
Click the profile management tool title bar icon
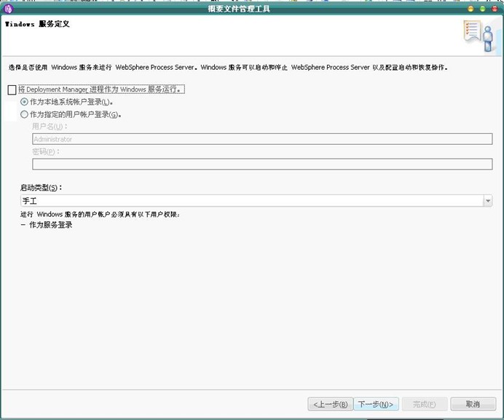[x=8, y=9]
